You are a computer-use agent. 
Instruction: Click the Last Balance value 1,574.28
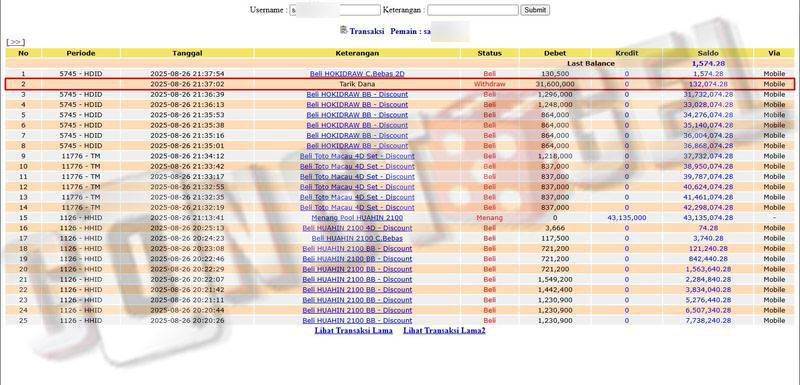[x=708, y=64]
